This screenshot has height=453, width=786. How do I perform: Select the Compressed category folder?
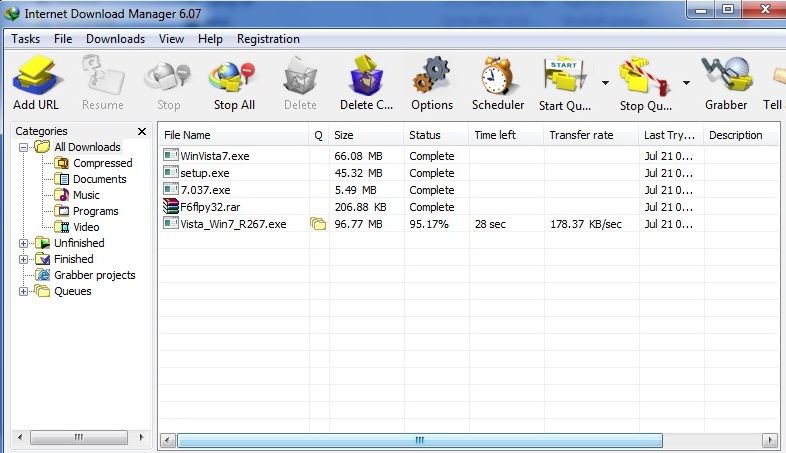coord(93,163)
